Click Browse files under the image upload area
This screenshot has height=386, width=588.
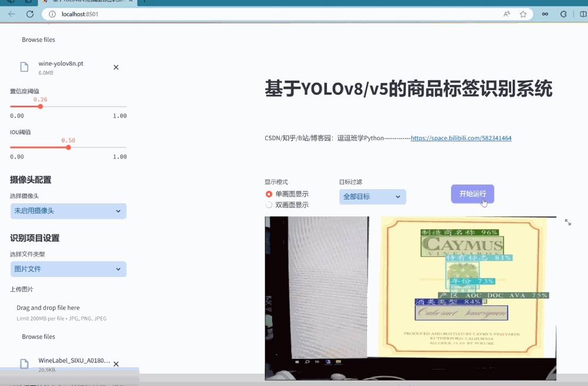click(39, 337)
